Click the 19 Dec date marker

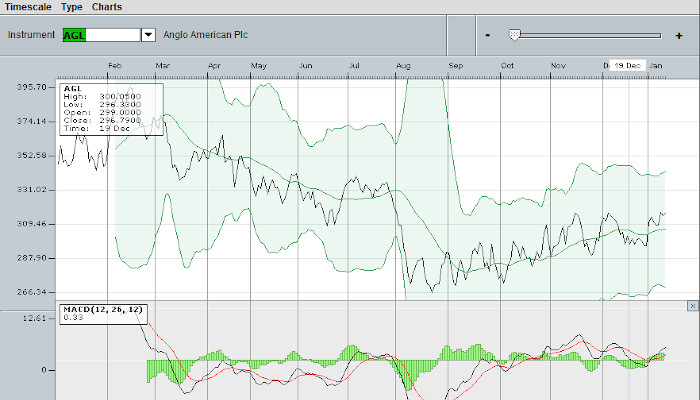pyautogui.click(x=627, y=65)
